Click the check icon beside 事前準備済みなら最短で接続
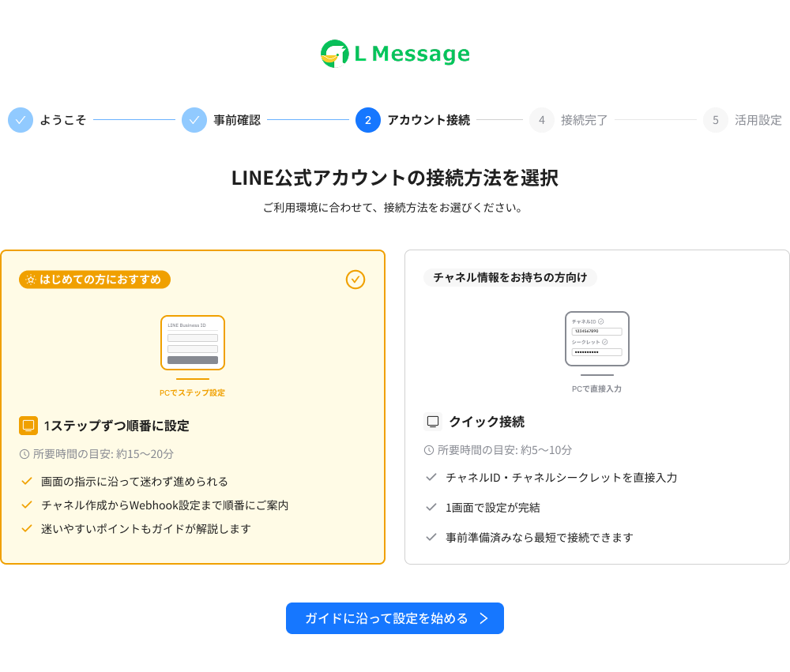This screenshot has height=672, width=790. tap(431, 538)
